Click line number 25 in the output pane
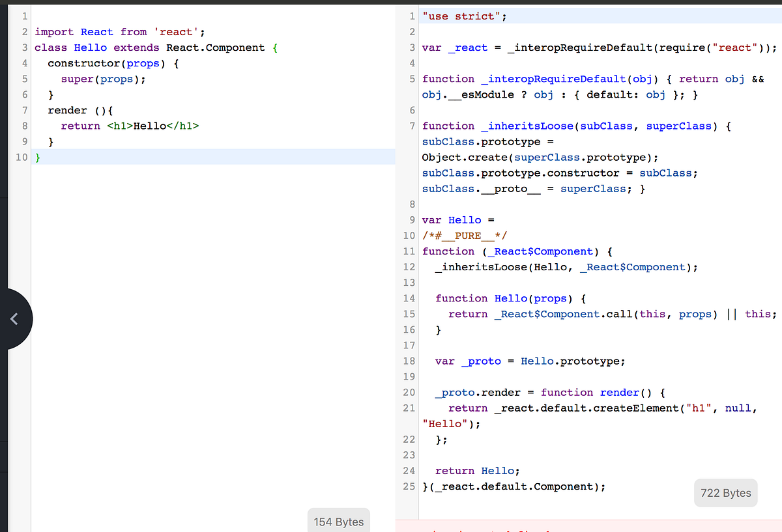The width and height of the screenshot is (782, 532). 409,486
